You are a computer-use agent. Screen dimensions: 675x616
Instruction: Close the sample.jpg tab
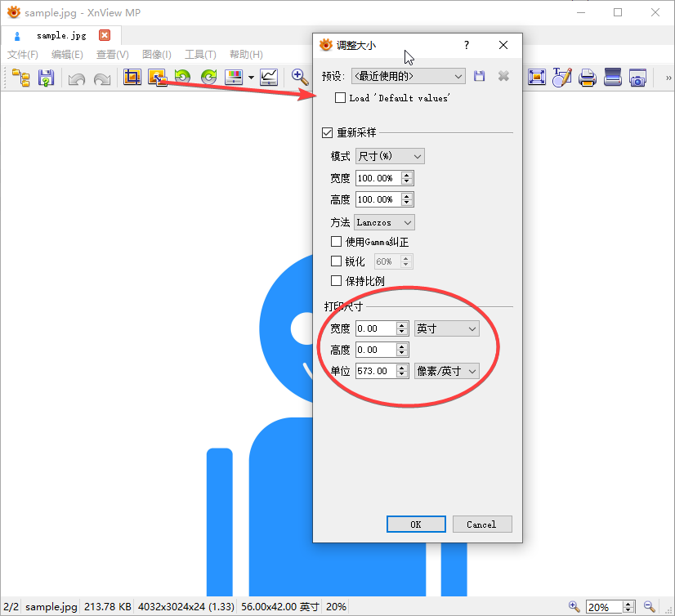[x=105, y=35]
